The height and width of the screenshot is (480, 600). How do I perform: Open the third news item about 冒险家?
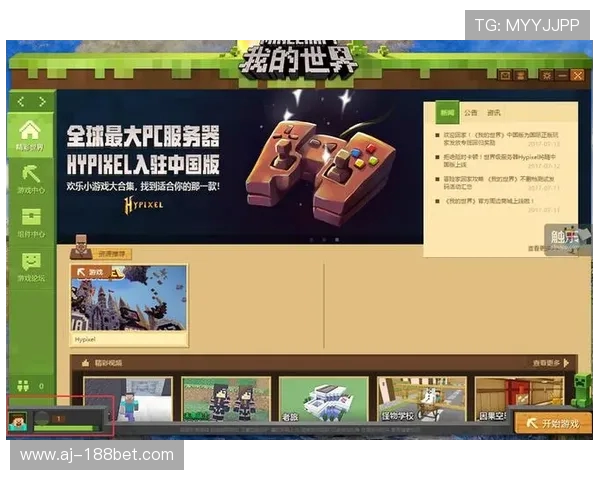pyautogui.click(x=497, y=183)
